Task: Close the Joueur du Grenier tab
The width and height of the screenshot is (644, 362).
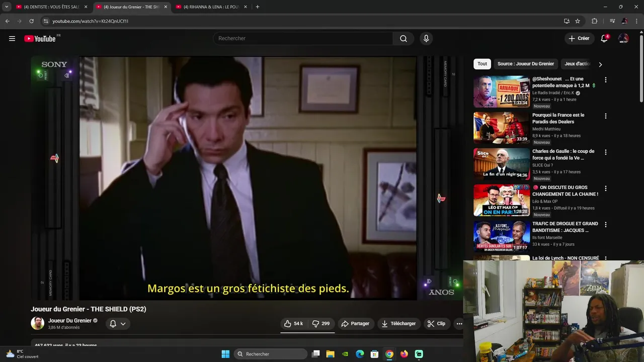Action: pyautogui.click(x=166, y=7)
